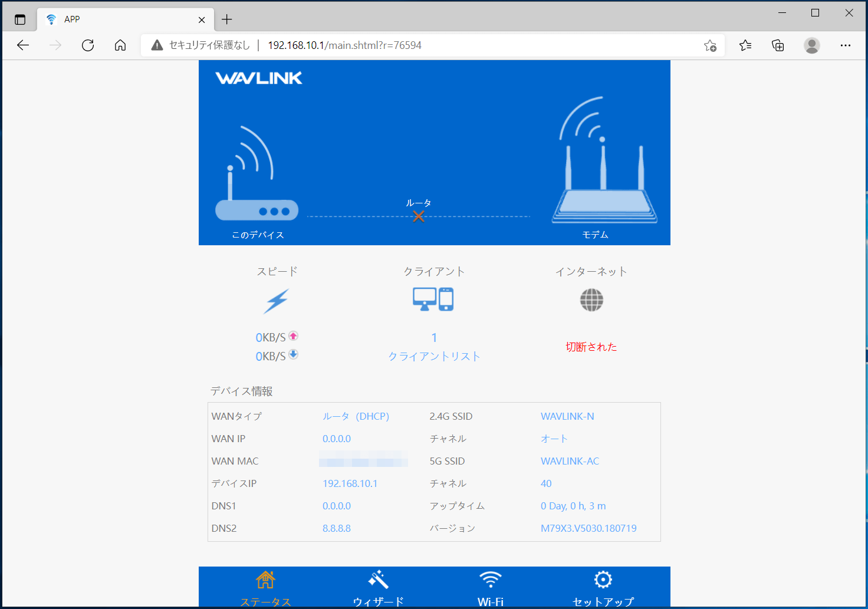Open the セットアップ gear tab
This screenshot has width=868, height=609.
click(x=603, y=588)
